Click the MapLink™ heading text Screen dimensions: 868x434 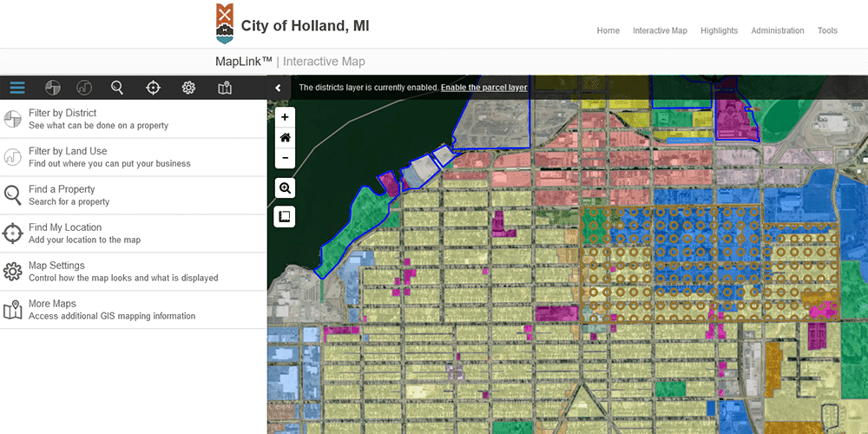pos(244,62)
